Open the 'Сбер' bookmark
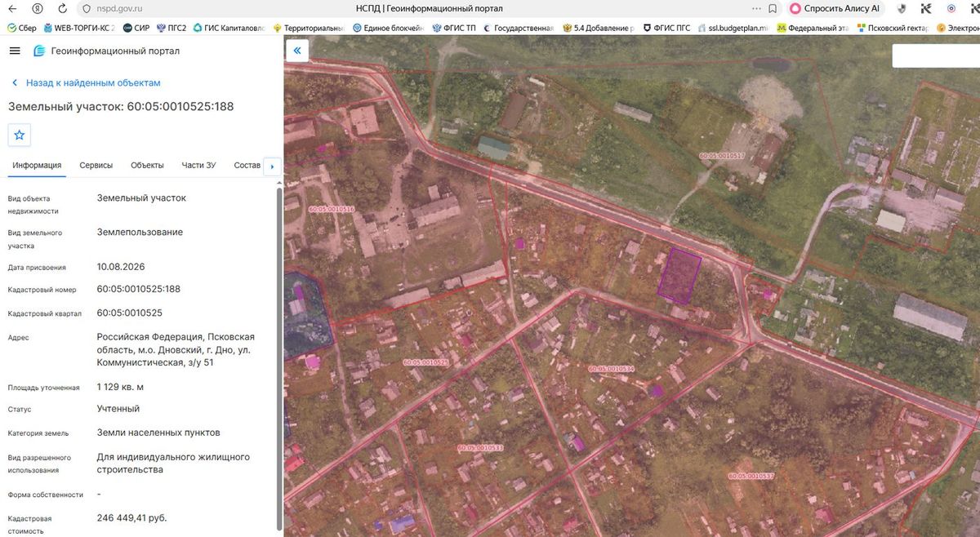Screen dimensions: 980x537 click(22, 28)
